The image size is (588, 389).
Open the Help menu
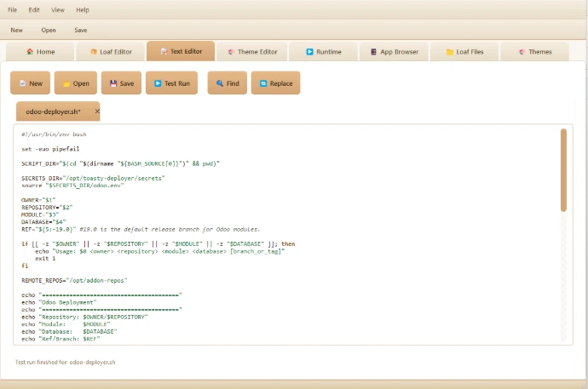coord(83,10)
